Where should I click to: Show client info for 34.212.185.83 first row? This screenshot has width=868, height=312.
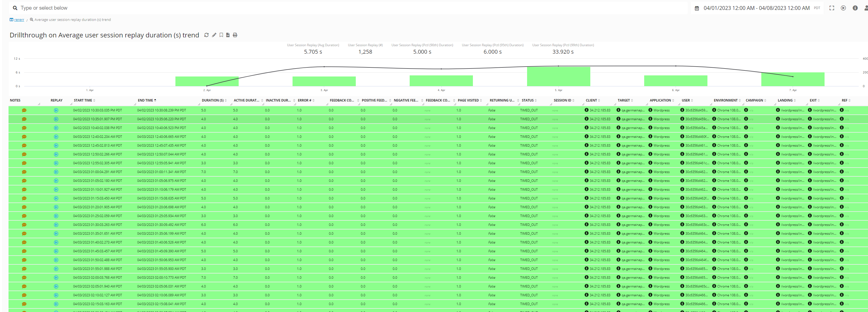pyautogui.click(x=586, y=110)
